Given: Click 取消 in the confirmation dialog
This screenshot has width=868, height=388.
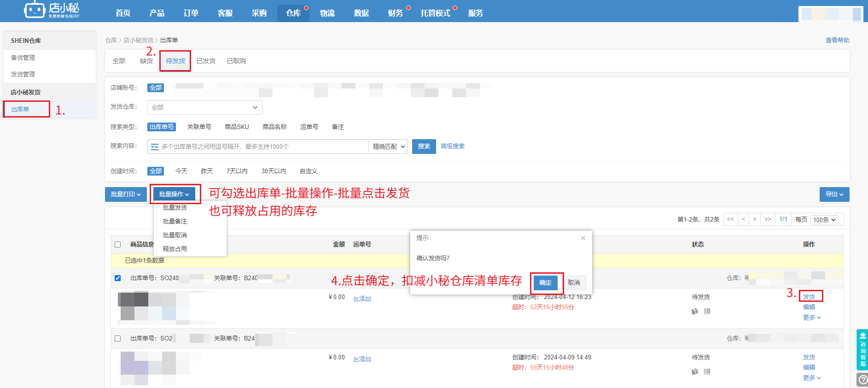Looking at the screenshot, I should pos(574,282).
